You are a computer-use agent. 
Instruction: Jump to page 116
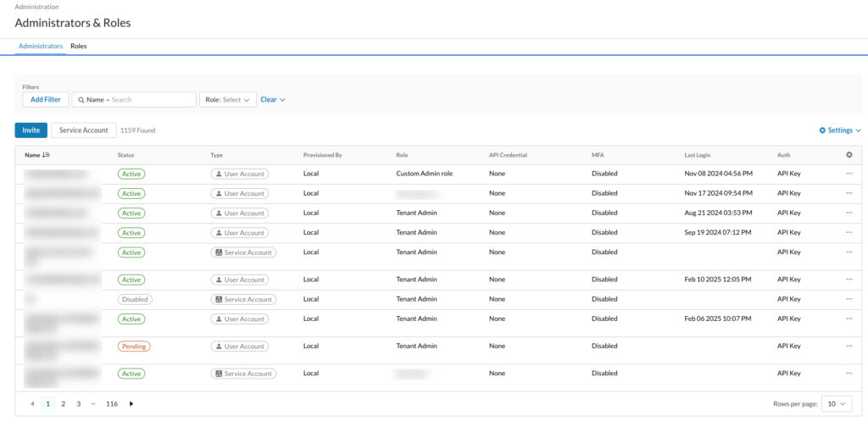pos(112,404)
